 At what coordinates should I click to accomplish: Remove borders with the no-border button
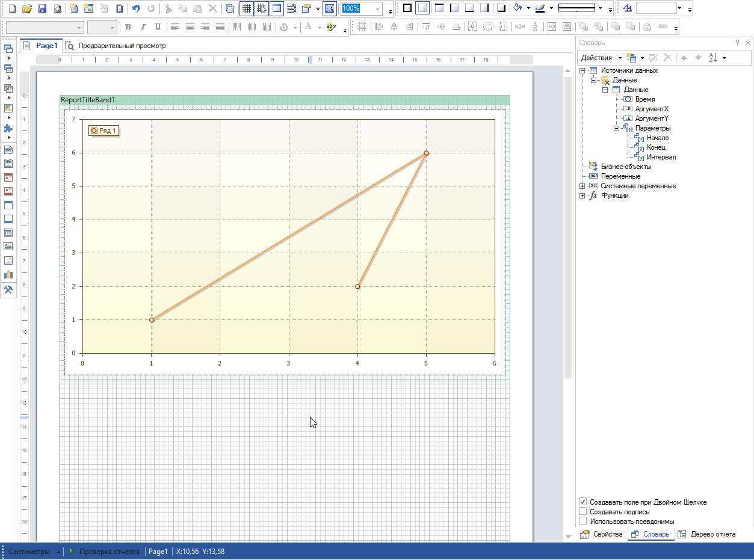click(x=422, y=8)
